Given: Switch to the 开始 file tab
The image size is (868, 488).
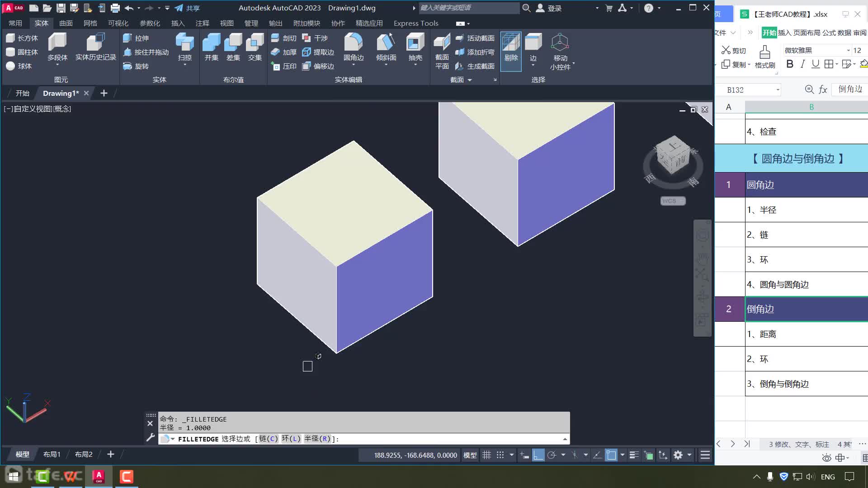Looking at the screenshot, I should pyautogui.click(x=23, y=93).
